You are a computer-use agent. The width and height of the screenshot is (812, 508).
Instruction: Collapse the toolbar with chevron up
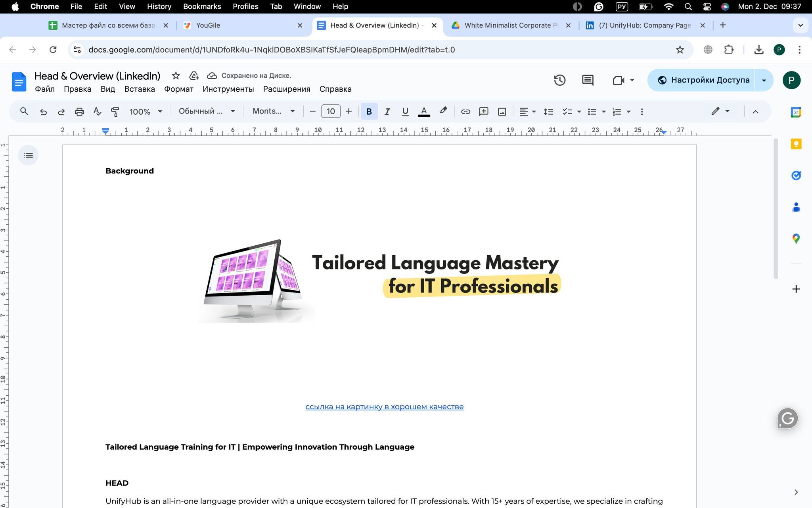(x=755, y=112)
